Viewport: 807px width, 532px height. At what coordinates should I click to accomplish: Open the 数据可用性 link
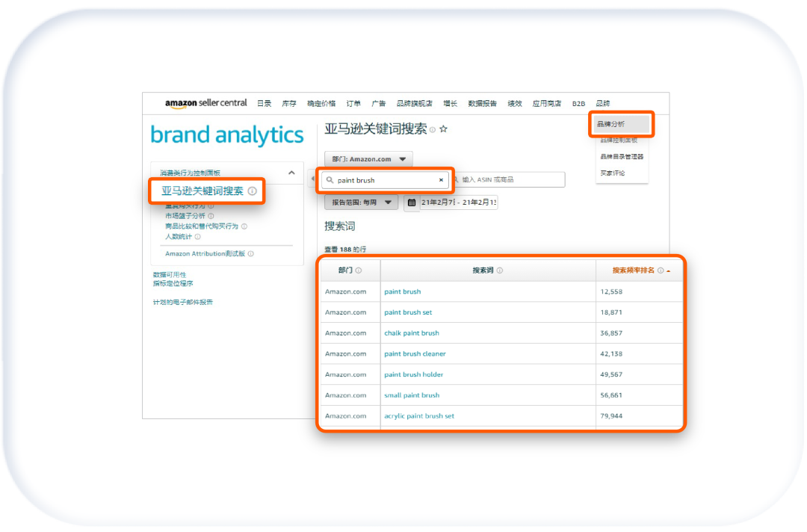170,275
